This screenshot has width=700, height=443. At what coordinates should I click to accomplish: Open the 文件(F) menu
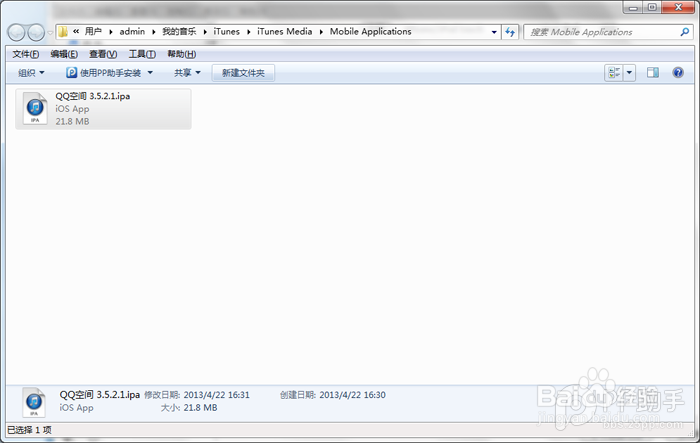point(25,54)
